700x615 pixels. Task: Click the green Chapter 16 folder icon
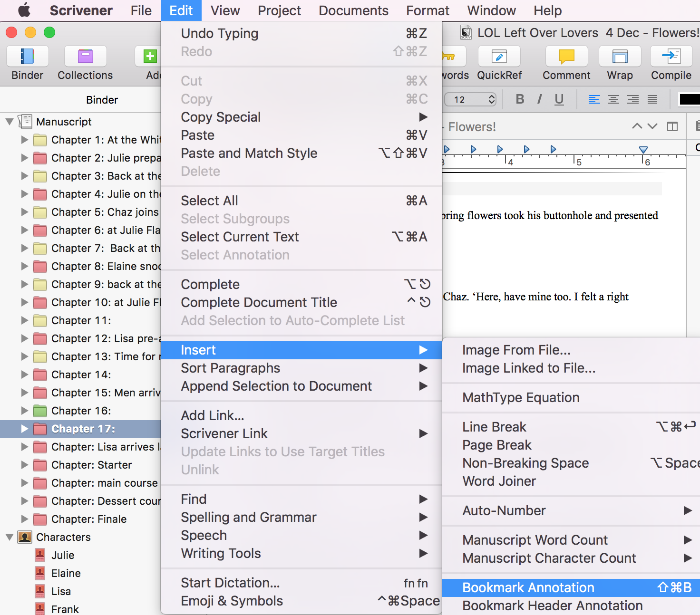click(x=40, y=411)
